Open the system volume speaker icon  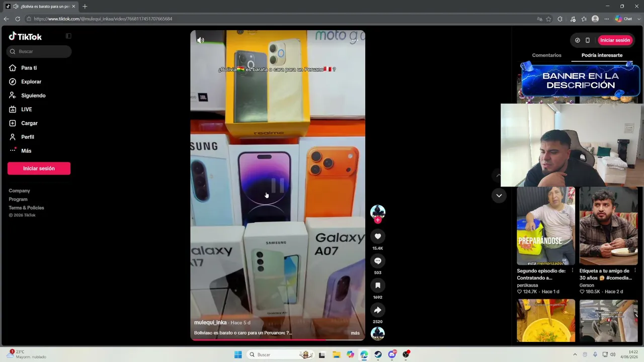tap(613, 354)
